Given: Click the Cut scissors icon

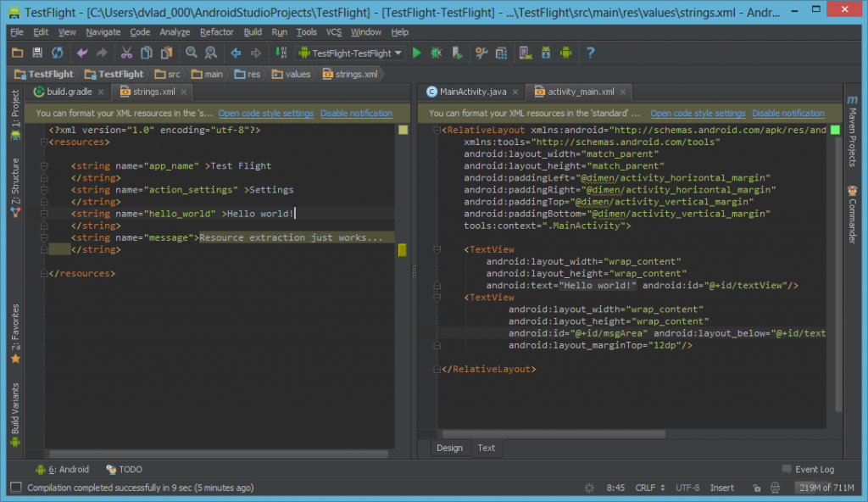Looking at the screenshot, I should pyautogui.click(x=127, y=53).
